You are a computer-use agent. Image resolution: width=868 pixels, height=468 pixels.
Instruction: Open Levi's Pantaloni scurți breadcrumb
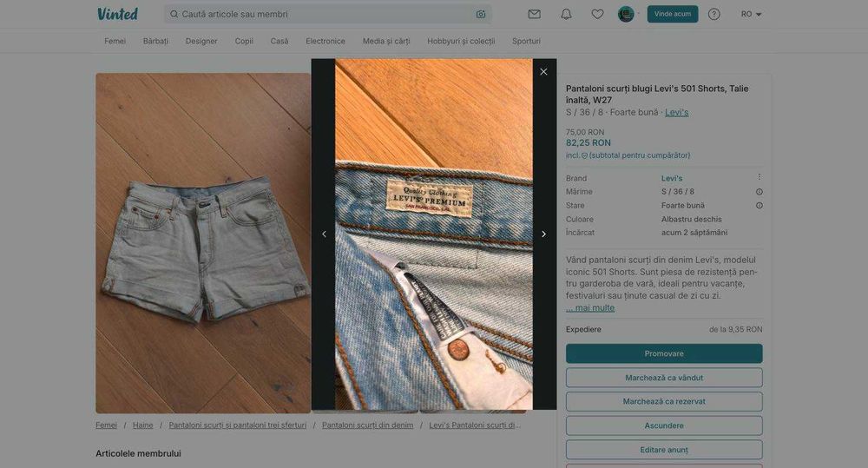(475, 425)
